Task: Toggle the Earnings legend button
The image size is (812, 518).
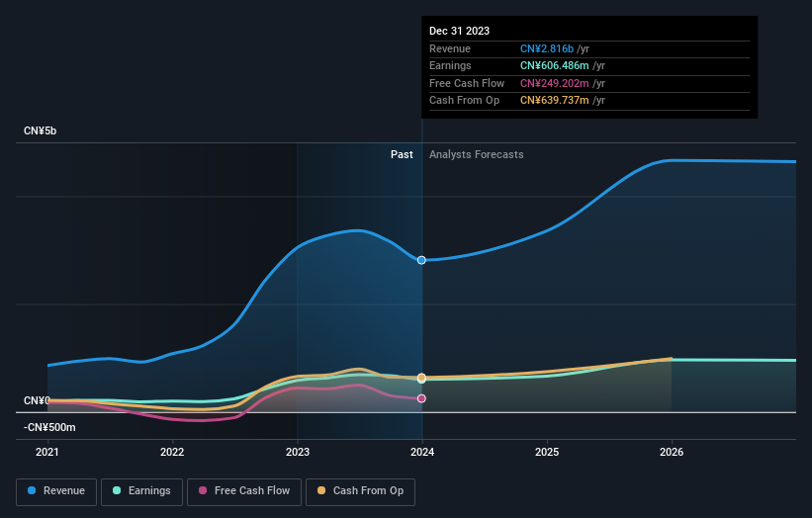Action: tap(141, 491)
